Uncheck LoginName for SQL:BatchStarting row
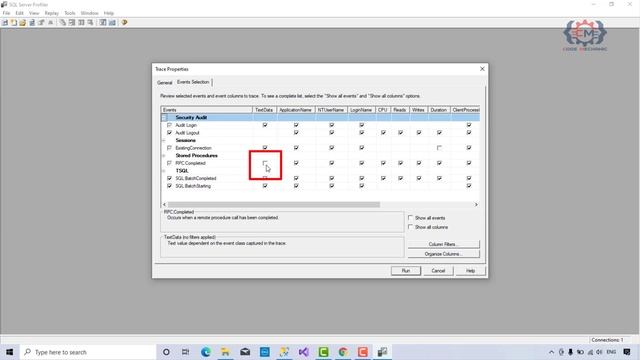 click(x=362, y=186)
